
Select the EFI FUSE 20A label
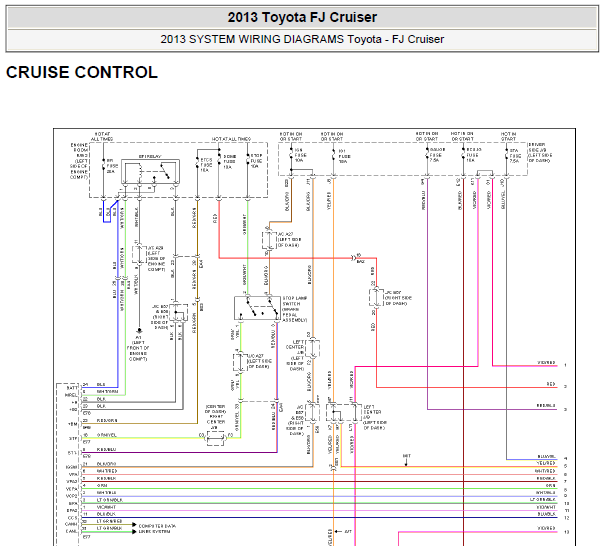coord(112,166)
